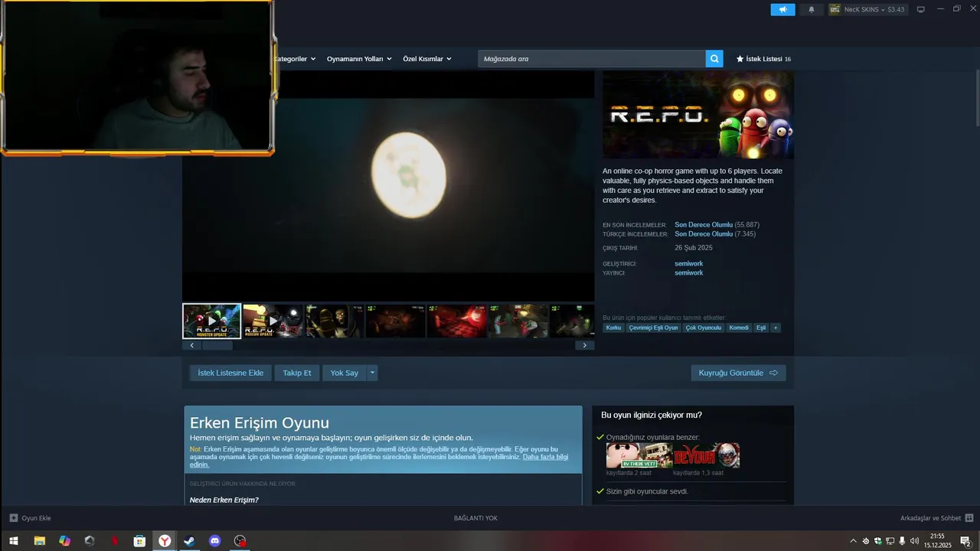The width and height of the screenshot is (980, 551).
Task: Open the Devour similar game thumbnail
Action: pyautogui.click(x=707, y=455)
